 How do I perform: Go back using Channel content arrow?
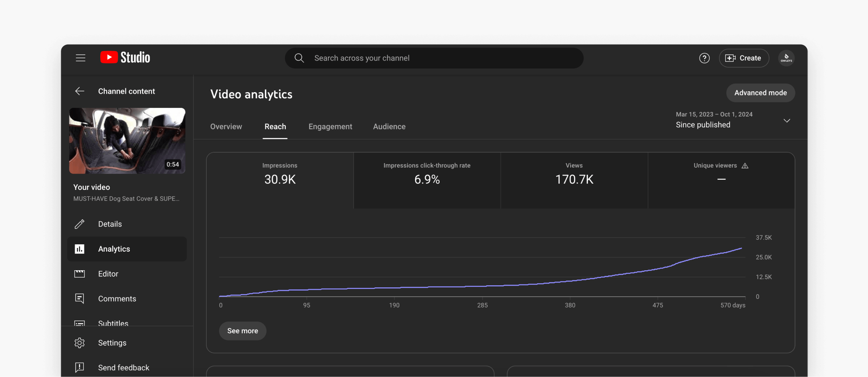coord(80,91)
